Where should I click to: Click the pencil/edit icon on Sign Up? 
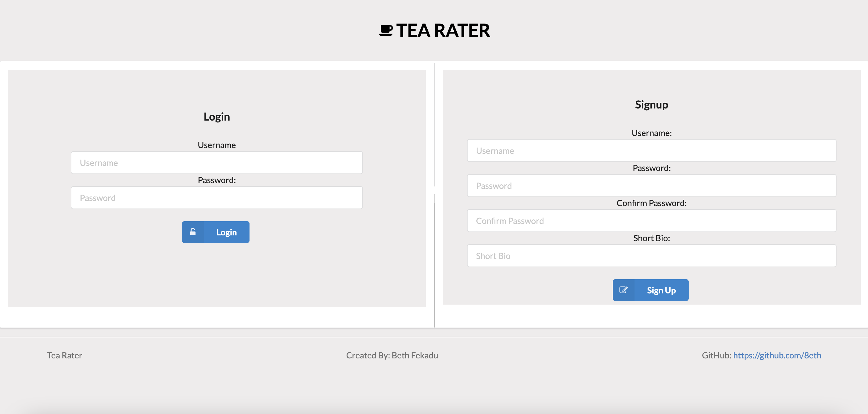pos(623,289)
